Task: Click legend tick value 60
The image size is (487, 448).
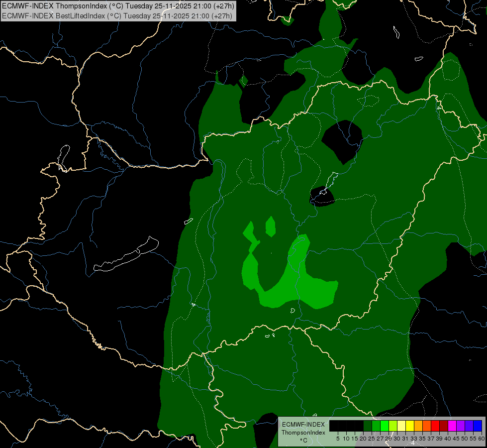Action: point(482,439)
